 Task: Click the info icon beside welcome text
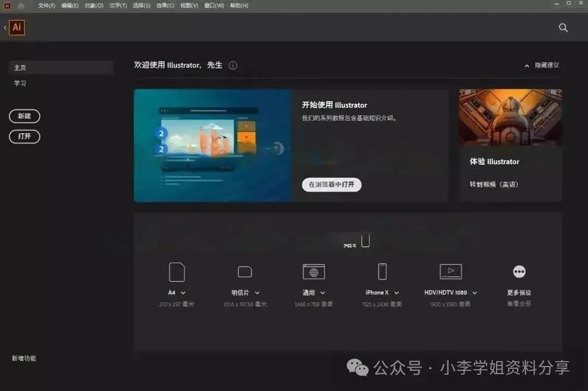click(233, 66)
